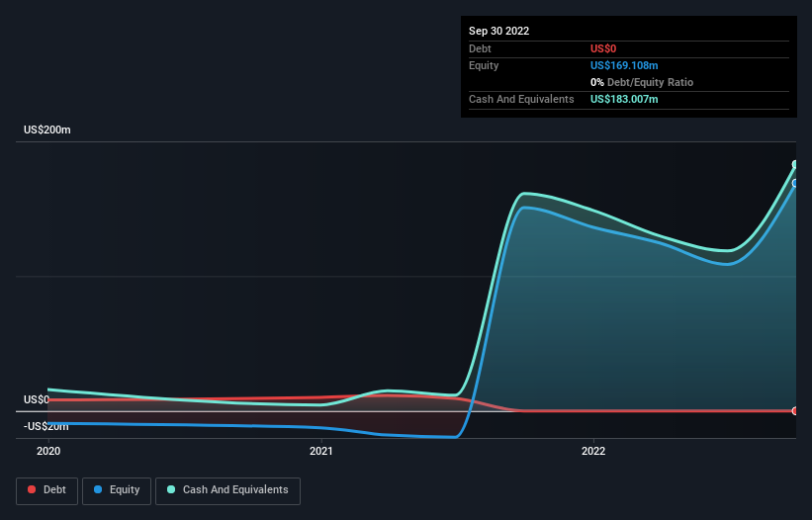Click the 2022 x-axis label
Image resolution: width=812 pixels, height=520 pixels.
(593, 451)
